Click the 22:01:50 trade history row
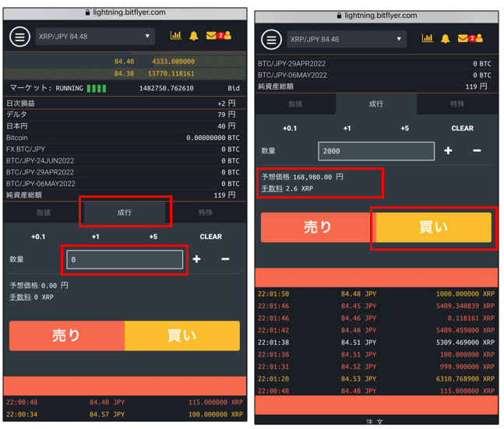Image resolution: width=504 pixels, height=429 pixels. pyautogui.click(x=376, y=294)
